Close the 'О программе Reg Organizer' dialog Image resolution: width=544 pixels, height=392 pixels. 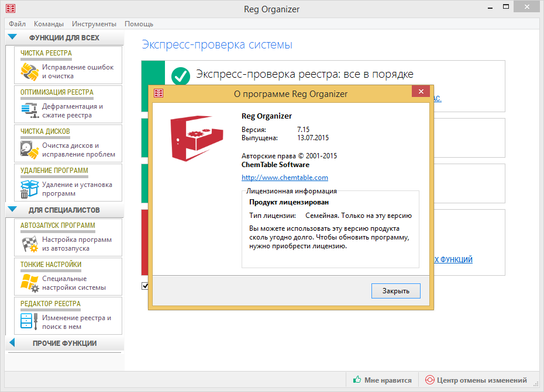point(395,290)
